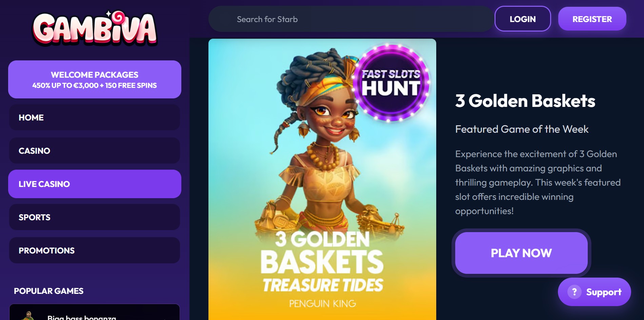Focus the Search for games field
The width and height of the screenshot is (644, 320).
point(351,19)
